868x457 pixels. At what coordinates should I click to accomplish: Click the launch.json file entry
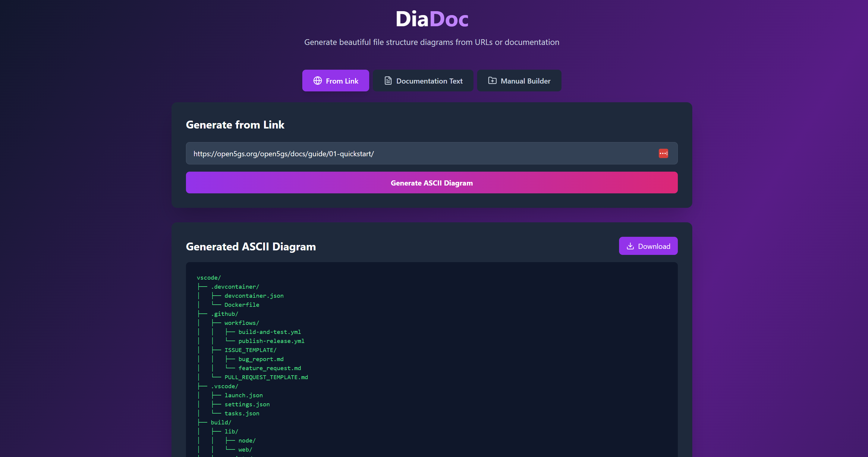click(x=244, y=395)
